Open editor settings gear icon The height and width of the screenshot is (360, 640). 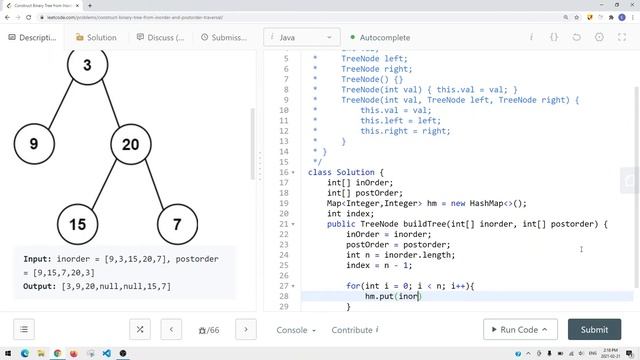(x=599, y=37)
